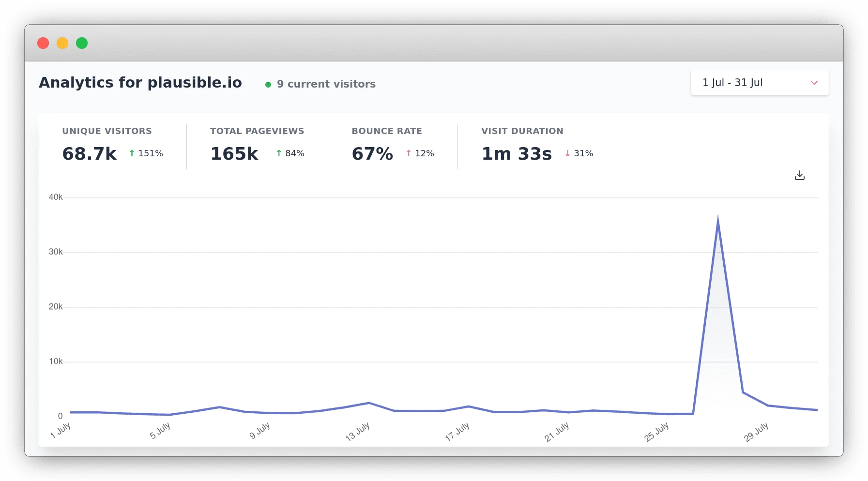The height and width of the screenshot is (481, 868).
Task: Click the green arrow beside 151%
Action: click(x=132, y=153)
